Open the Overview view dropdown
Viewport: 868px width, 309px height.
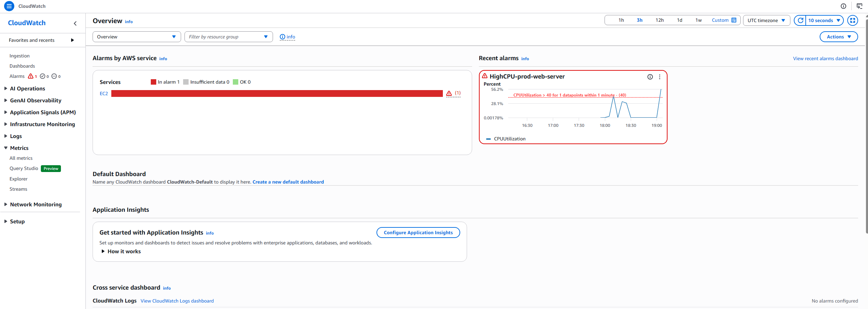136,37
